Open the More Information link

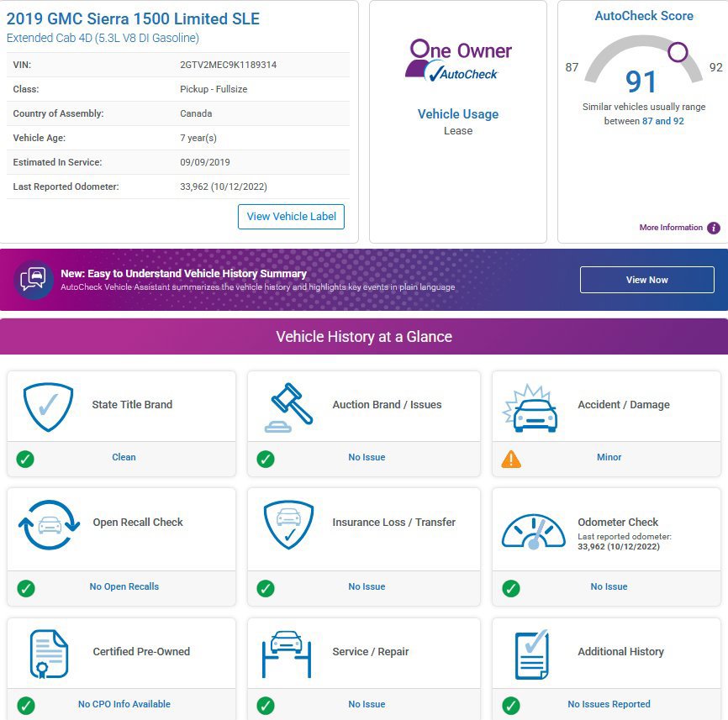click(671, 228)
